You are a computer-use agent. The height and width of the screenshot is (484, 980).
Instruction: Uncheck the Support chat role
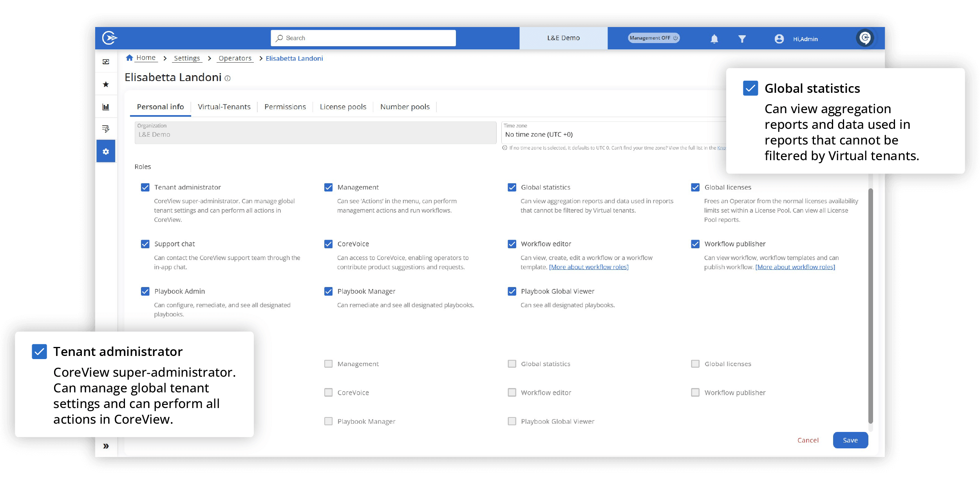point(145,244)
